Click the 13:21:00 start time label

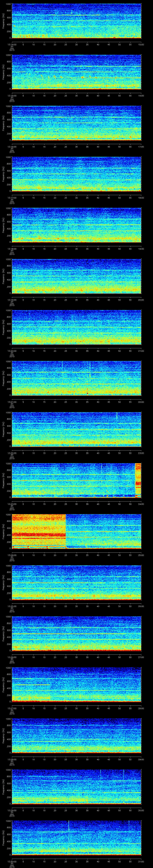(x=12, y=402)
